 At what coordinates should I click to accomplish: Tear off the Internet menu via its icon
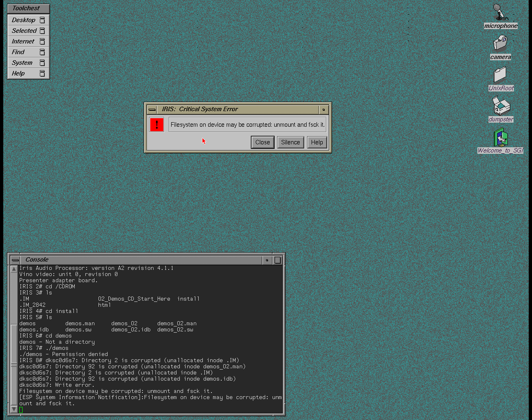click(x=42, y=41)
